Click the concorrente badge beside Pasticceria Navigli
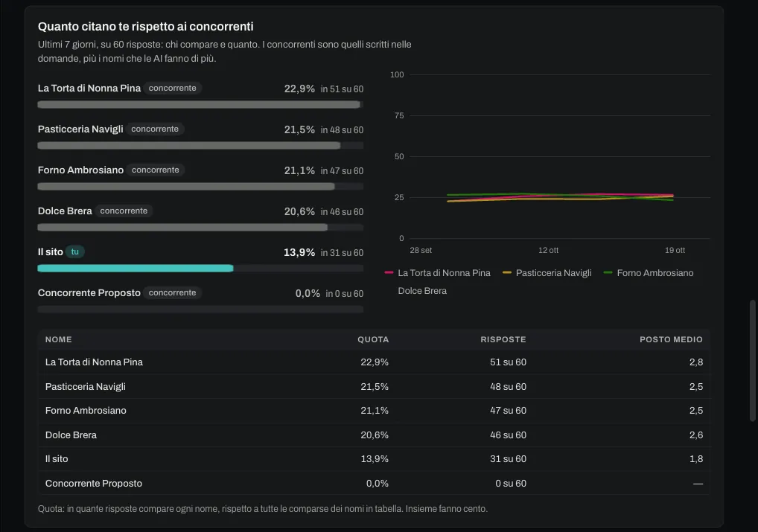The width and height of the screenshot is (758, 532). tap(155, 129)
